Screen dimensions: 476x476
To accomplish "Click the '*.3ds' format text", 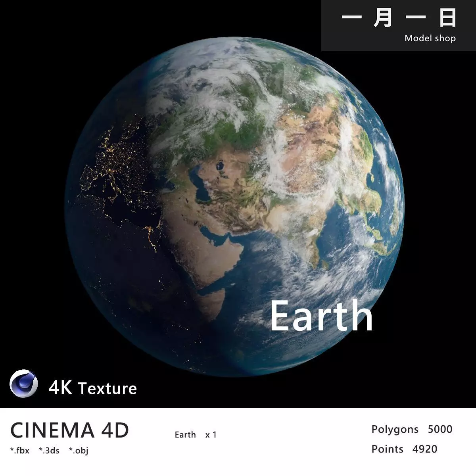I will pyautogui.click(x=49, y=451).
